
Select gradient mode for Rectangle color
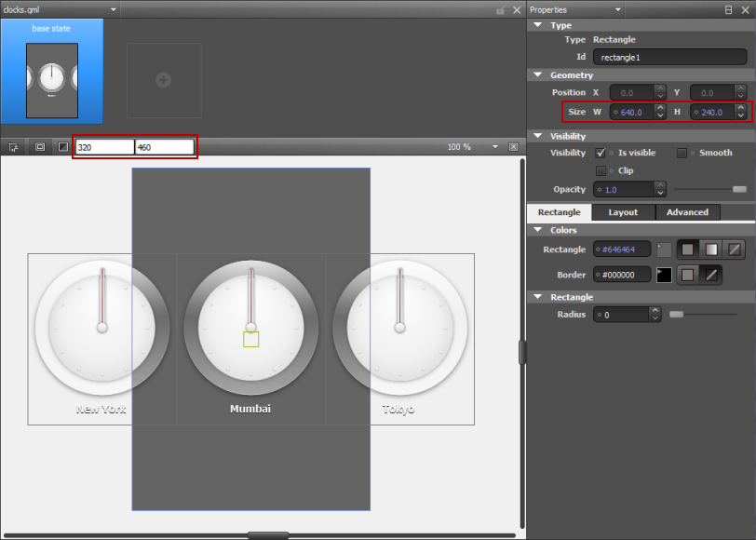(x=711, y=250)
